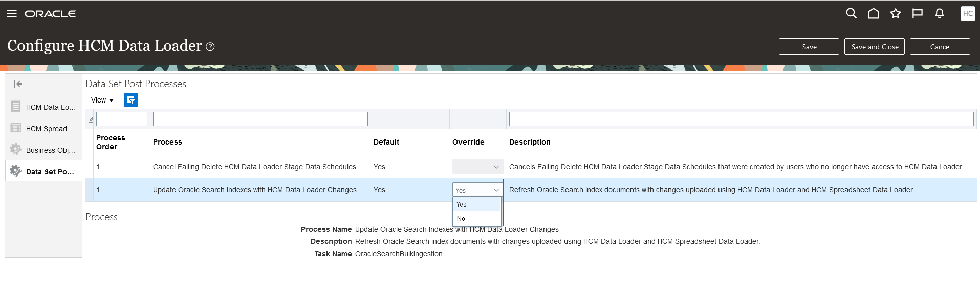Open the View menu
Viewport: 980px width, 285px height.
(x=102, y=100)
